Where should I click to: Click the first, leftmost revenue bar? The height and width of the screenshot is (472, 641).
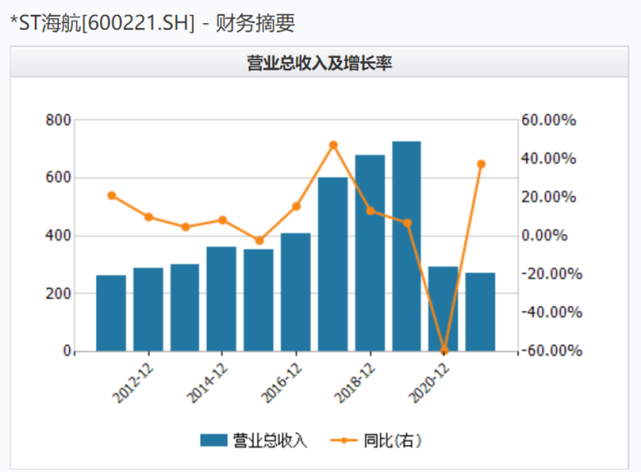111,313
